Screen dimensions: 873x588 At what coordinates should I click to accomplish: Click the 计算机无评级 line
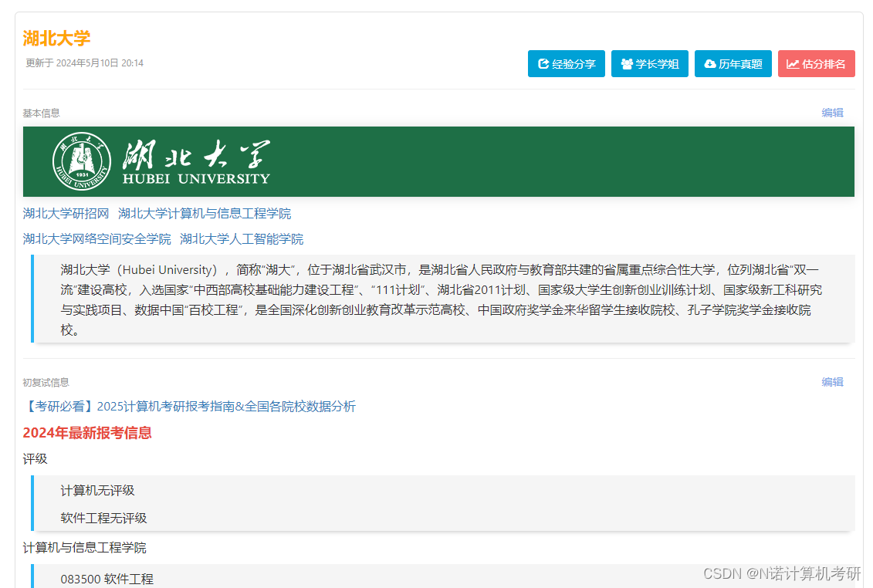97,491
